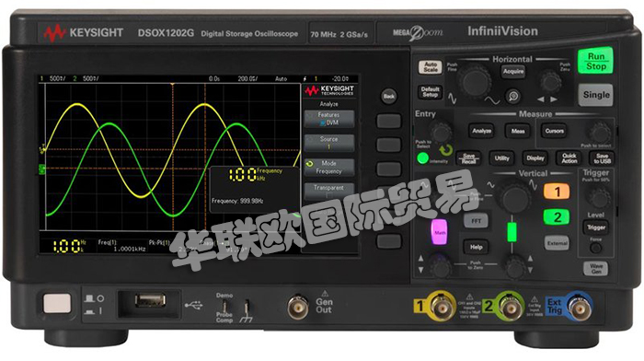Open the FFT function button

pyautogui.click(x=476, y=221)
